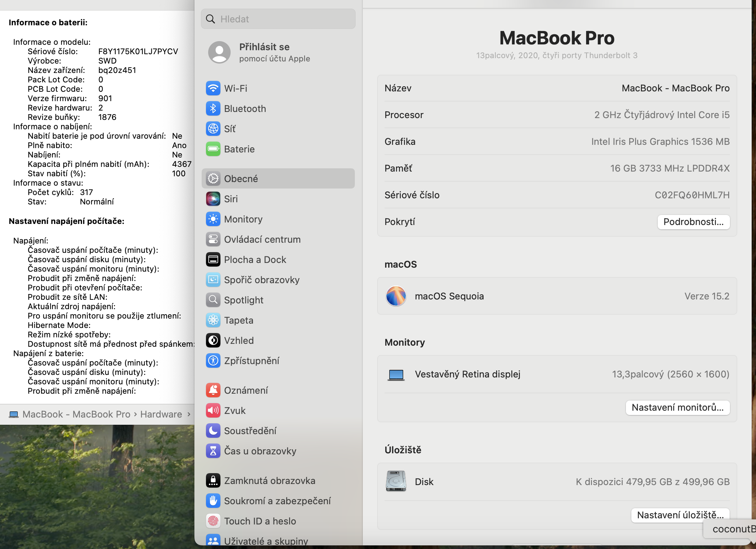Select Obecné in the sidebar
Viewport: 756px width, 549px height.
tap(241, 179)
